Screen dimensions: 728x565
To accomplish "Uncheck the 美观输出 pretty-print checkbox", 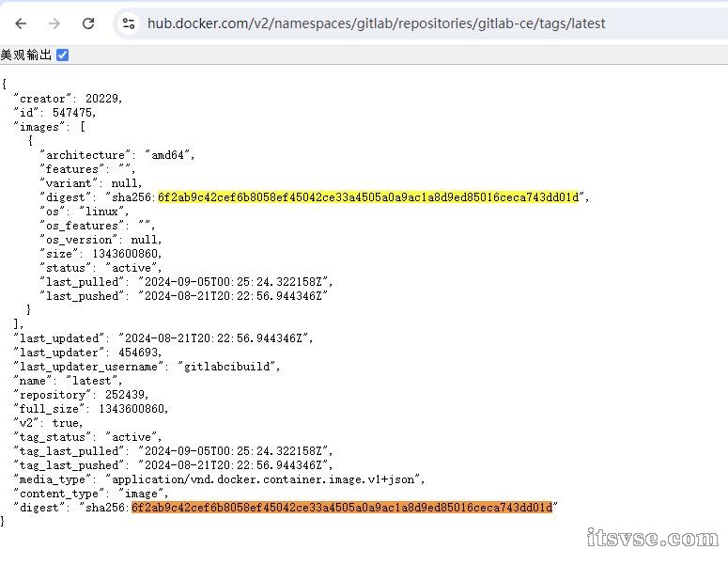I will tap(62, 55).
